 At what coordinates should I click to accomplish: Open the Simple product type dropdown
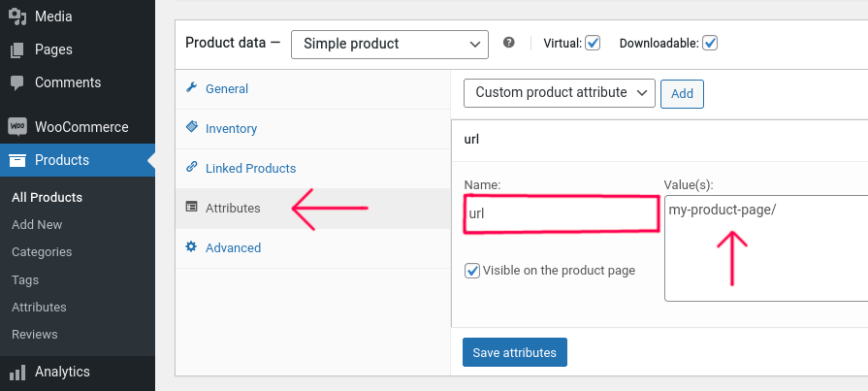pos(390,45)
